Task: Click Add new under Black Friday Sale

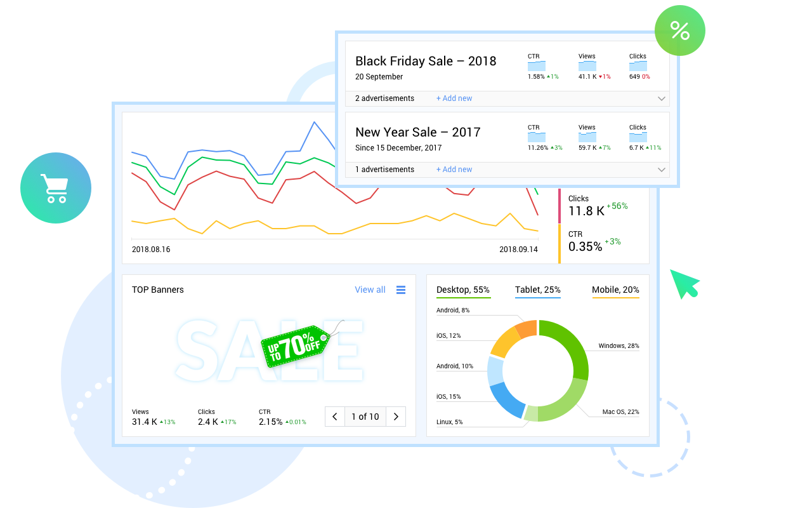Action: tap(454, 98)
